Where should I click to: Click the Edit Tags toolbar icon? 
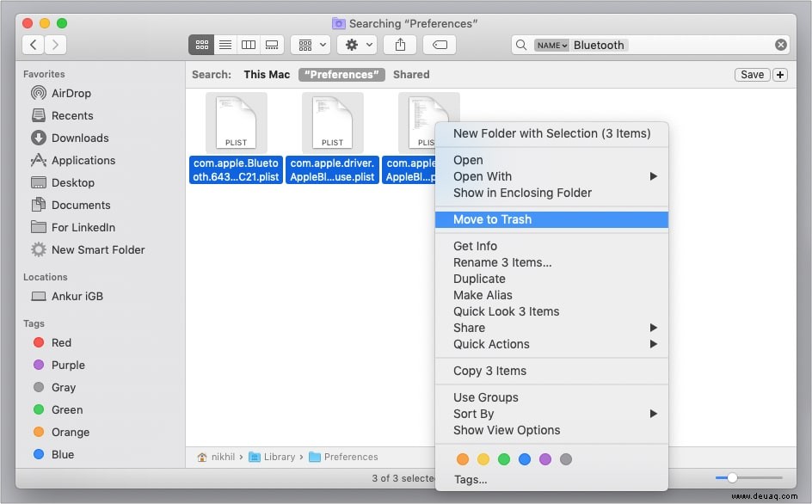440,45
